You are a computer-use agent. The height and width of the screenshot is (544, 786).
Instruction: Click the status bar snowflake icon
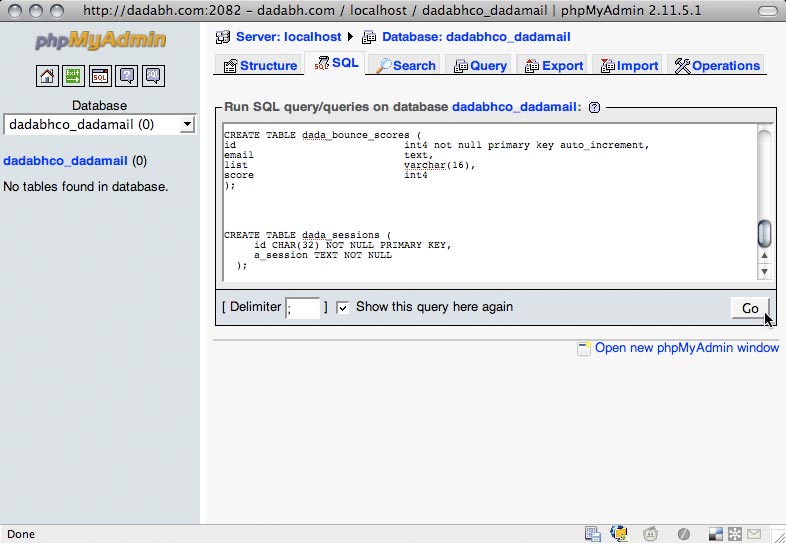click(x=735, y=534)
